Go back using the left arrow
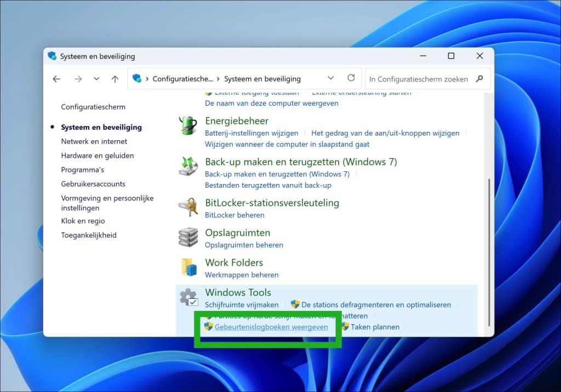Viewport: 561px width, 392px height. pos(56,79)
